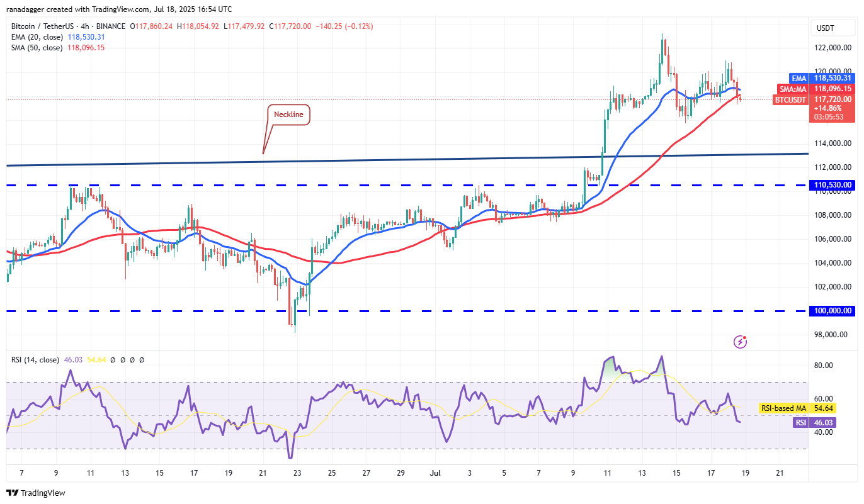864x504 pixels.
Task: Open the USDT currency selector
Action: point(825,28)
